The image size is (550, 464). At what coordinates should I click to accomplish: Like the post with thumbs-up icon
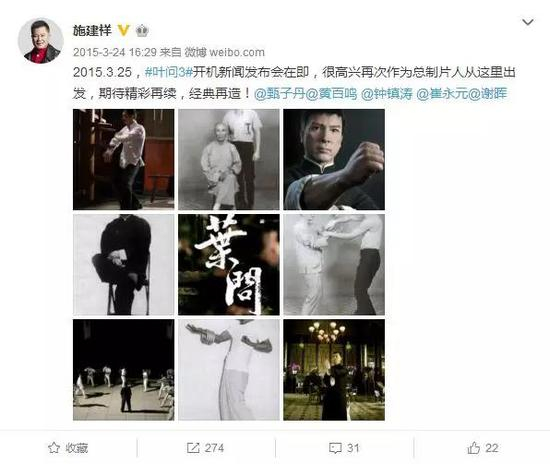click(x=474, y=448)
